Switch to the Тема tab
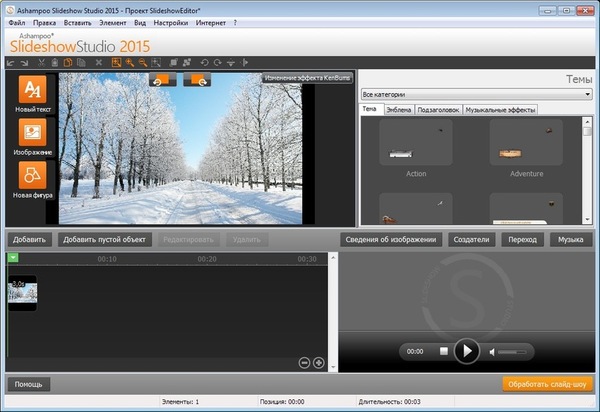 [x=369, y=109]
